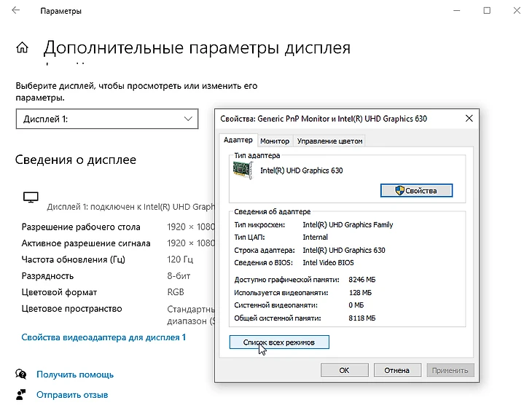532x416 pixels.
Task: Follow the Получить помощь link
Action: [x=75, y=374]
